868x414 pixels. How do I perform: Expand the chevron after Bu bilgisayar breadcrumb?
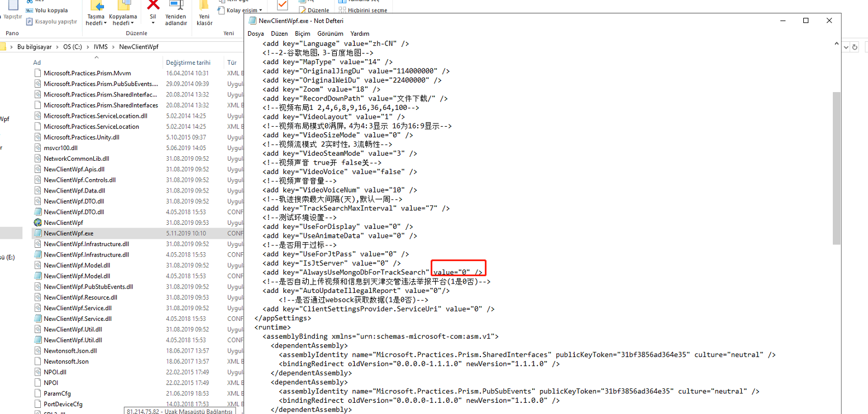pyautogui.click(x=58, y=47)
